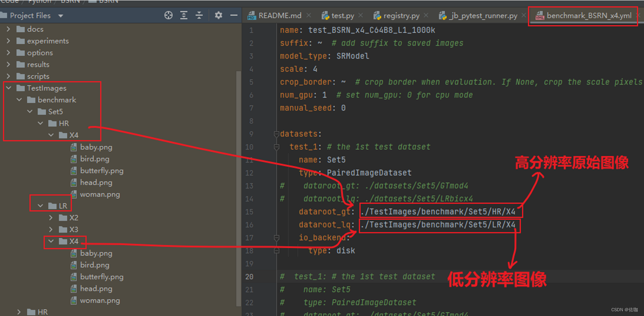Expand the scripts folder chevron

click(x=8, y=76)
